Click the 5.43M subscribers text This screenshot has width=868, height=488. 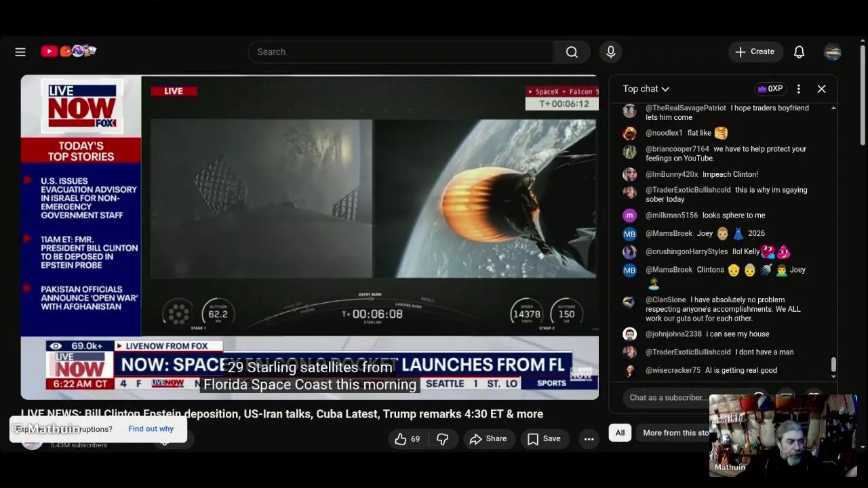coord(79,445)
